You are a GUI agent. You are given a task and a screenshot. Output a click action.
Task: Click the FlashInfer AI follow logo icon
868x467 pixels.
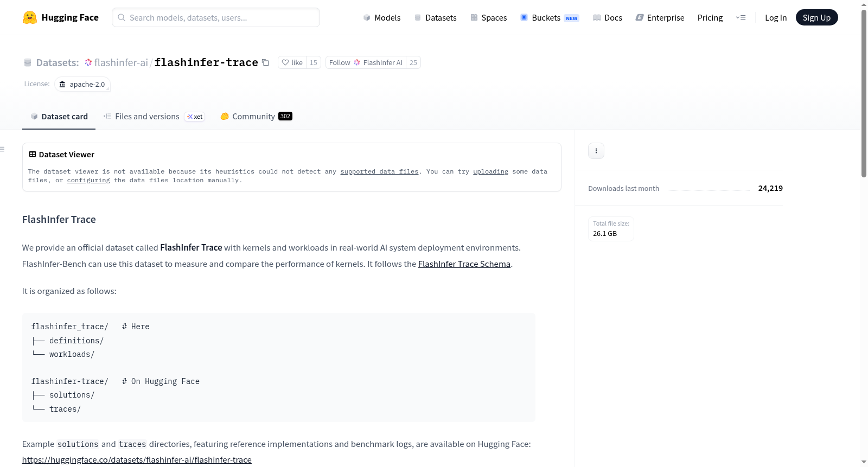click(x=357, y=62)
